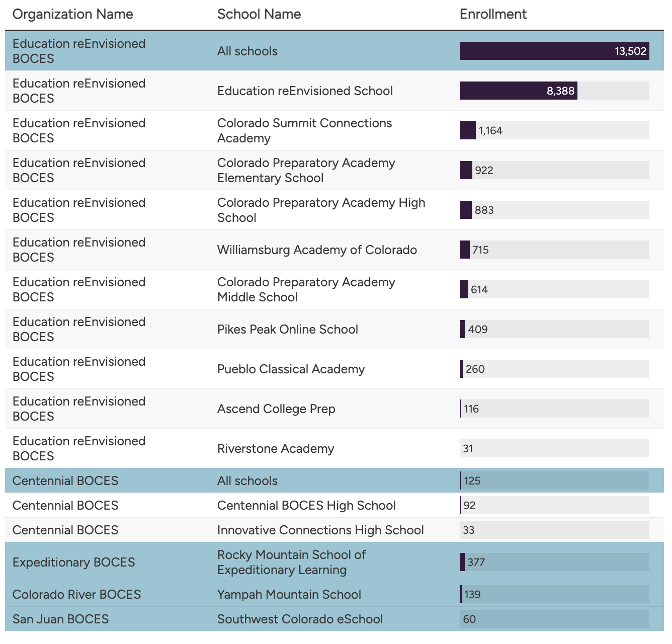The height and width of the screenshot is (644, 672).
Task: Select Riverstone Academy showing 31 enrollment
Action: pos(276,448)
